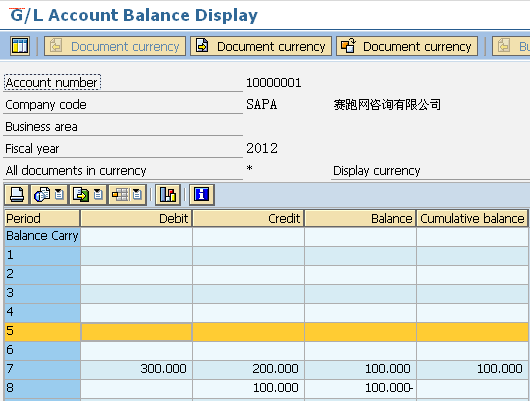530x401 pixels.
Task: Select the highlighted period 5 row
Action: pos(266,331)
